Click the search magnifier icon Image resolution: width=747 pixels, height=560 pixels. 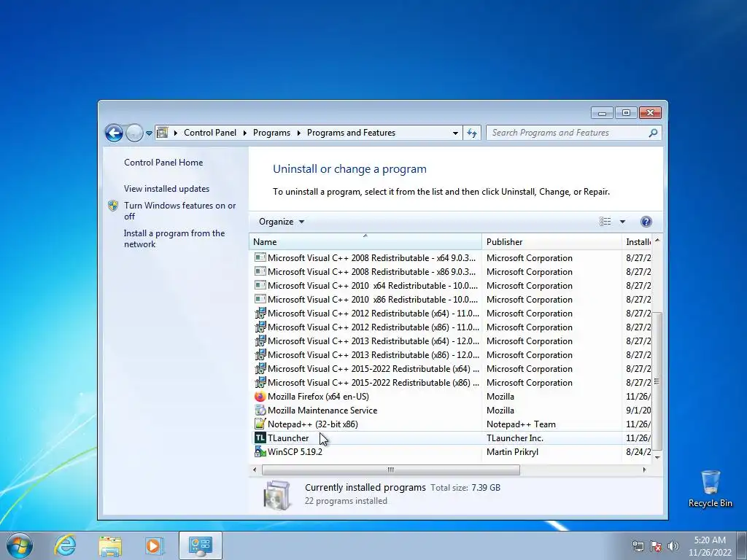click(653, 133)
